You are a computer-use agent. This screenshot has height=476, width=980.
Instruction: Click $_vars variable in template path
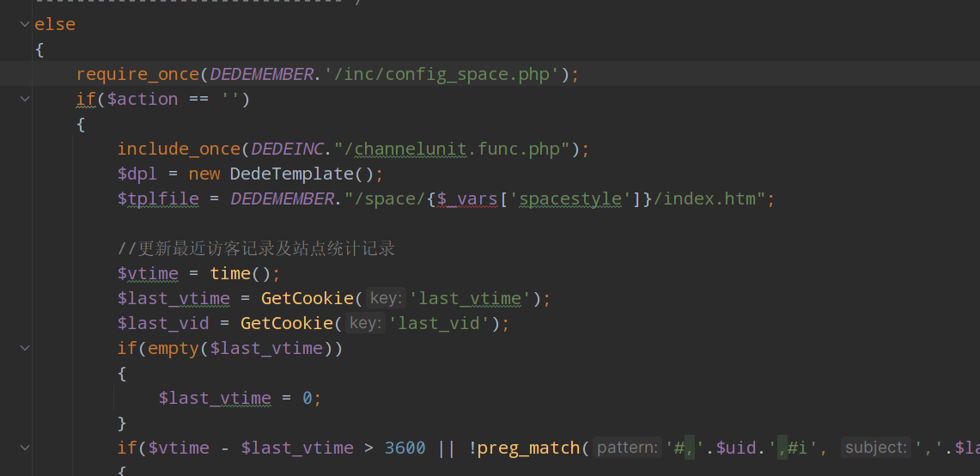[467, 199]
